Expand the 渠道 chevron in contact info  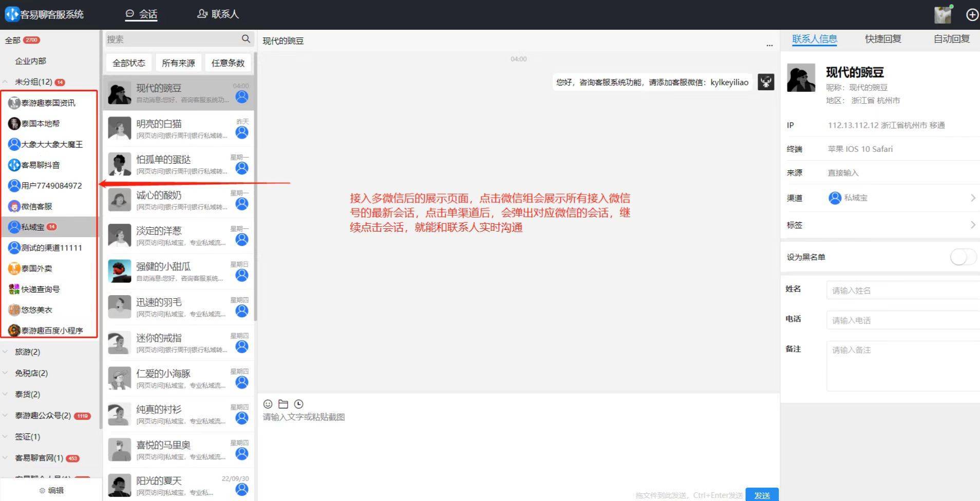coord(973,198)
